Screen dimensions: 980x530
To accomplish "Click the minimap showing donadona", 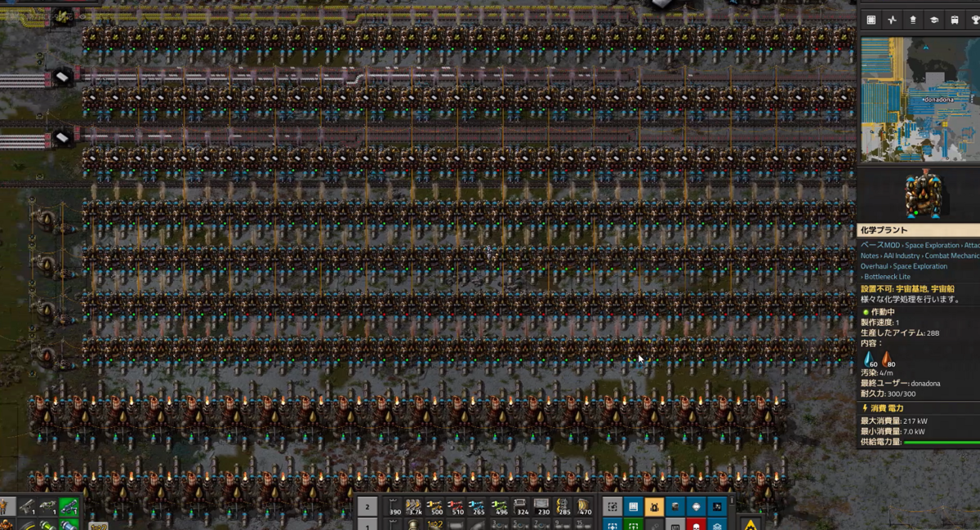I will pyautogui.click(x=920, y=99).
